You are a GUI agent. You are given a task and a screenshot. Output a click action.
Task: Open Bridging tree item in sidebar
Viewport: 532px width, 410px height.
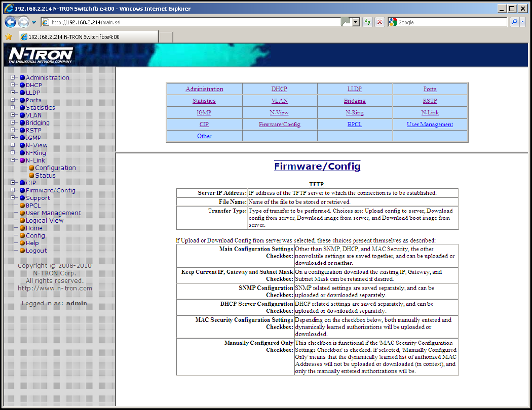pos(37,122)
